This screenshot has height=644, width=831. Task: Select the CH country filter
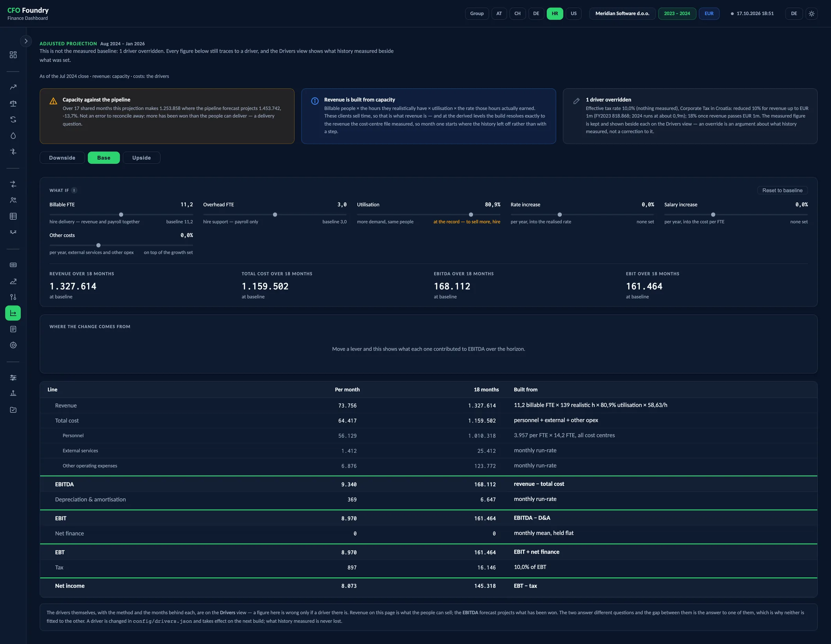[x=517, y=14]
